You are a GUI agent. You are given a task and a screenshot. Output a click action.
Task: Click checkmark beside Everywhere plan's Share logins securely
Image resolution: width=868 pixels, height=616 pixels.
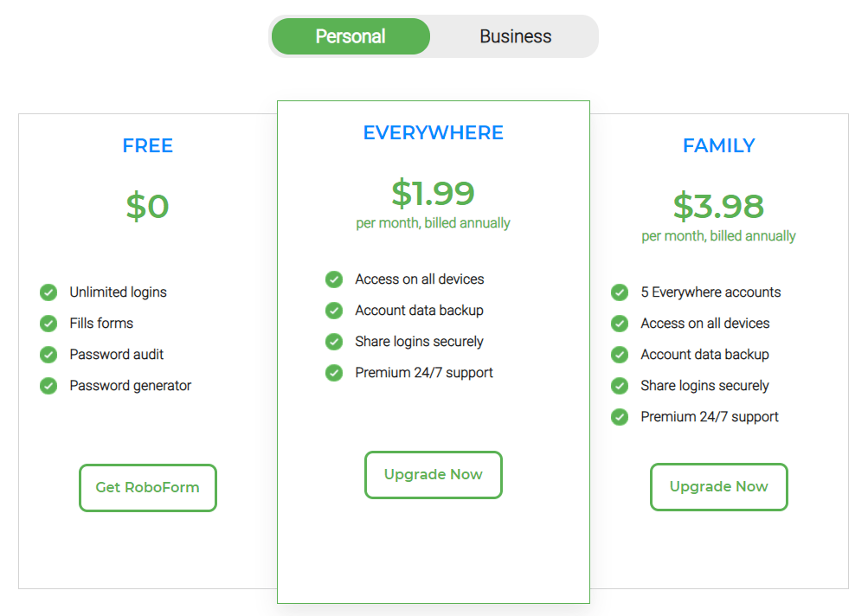[x=334, y=342]
